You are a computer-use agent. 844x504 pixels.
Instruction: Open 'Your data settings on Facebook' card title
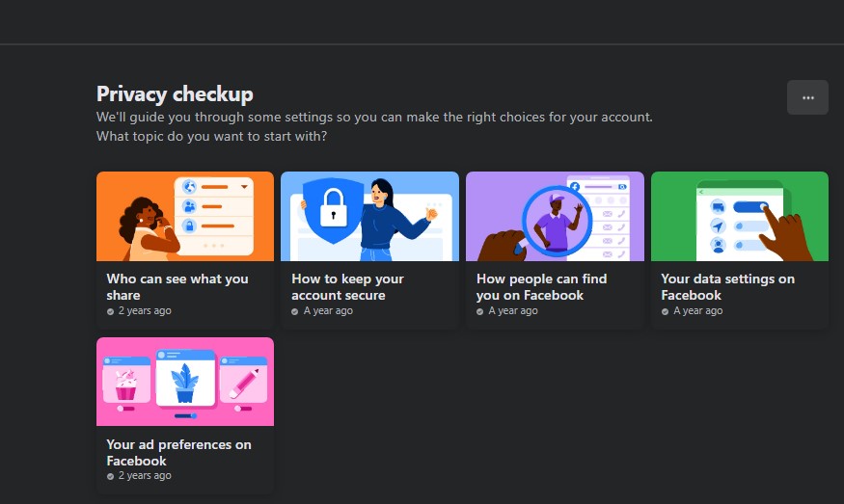coord(727,286)
